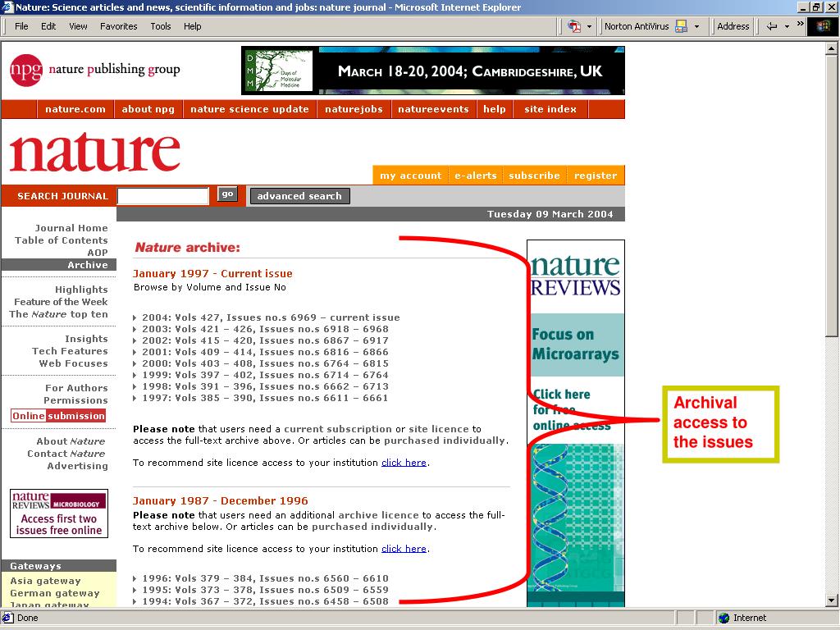Click the Adobe PDF toolbar icon
The image size is (840, 630).
point(573,26)
